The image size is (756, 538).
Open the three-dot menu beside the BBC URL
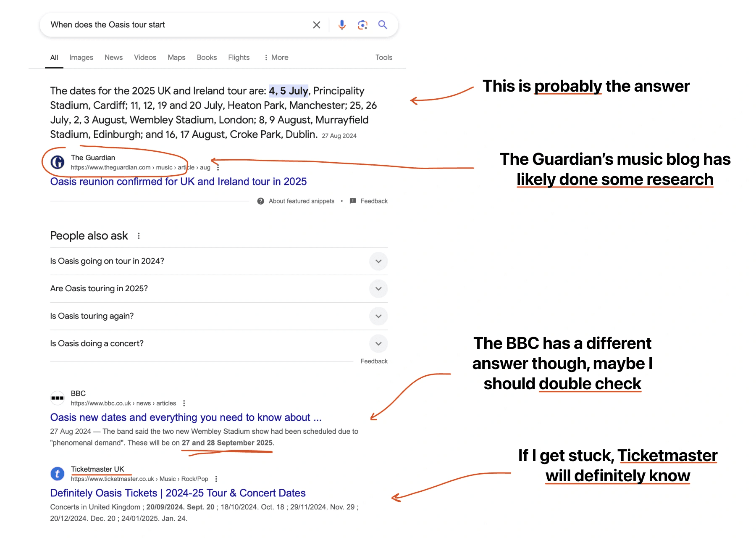pyautogui.click(x=184, y=403)
